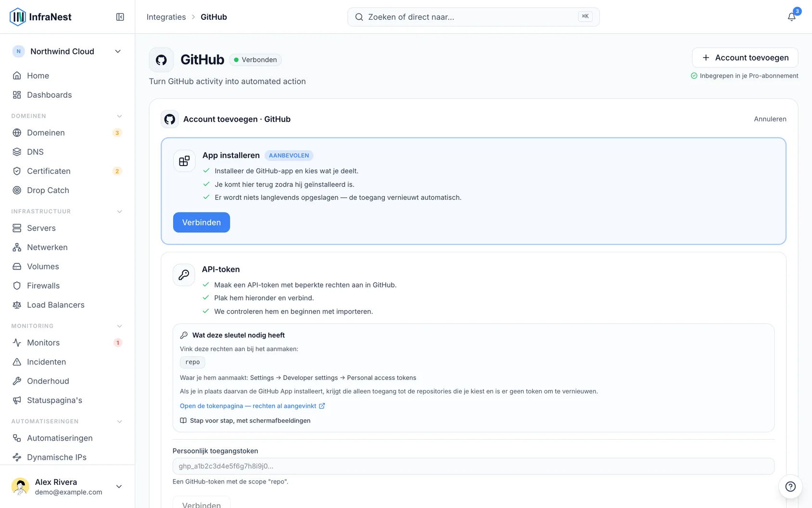Viewport: 812px width, 508px height.
Task: Collapse the Automatiseringen section chevron
Action: [119, 421]
